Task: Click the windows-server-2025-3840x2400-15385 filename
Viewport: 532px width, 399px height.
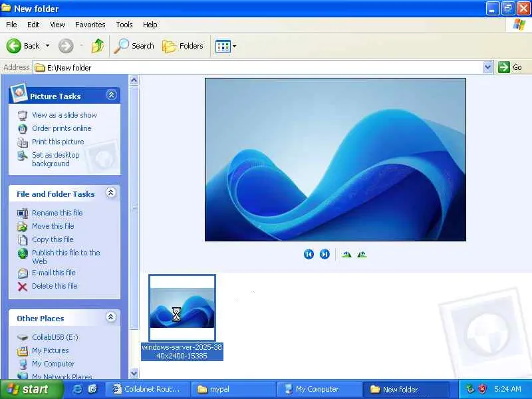Action: coord(182,352)
